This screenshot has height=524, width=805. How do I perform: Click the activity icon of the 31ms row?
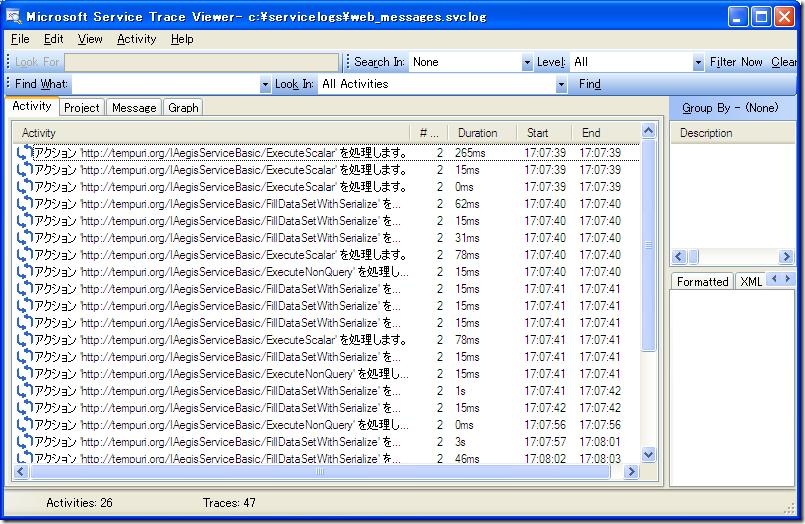point(24,238)
